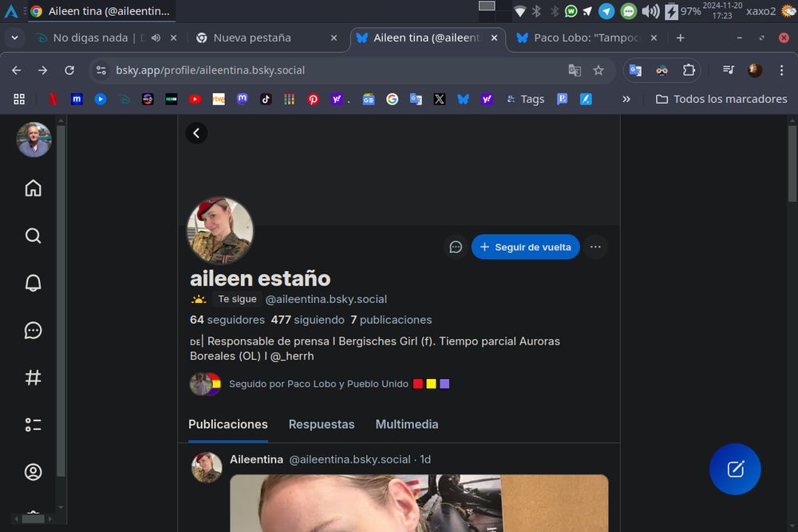This screenshot has width=798, height=532.
Task: Open the Telegram tray icon
Action: coord(606,11)
